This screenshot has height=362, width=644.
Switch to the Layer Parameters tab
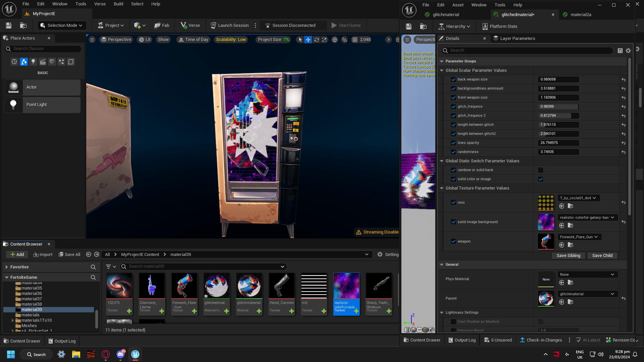click(514, 39)
